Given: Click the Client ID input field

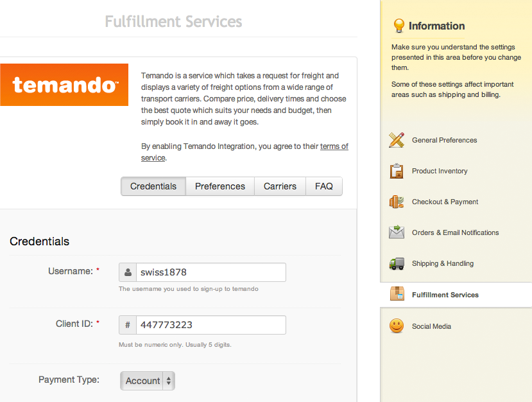Looking at the screenshot, I should [x=211, y=325].
